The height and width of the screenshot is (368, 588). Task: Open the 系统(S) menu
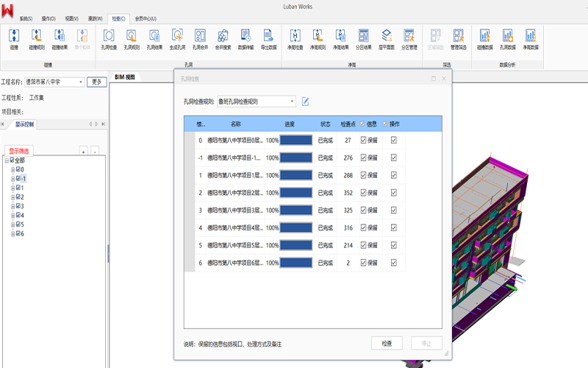pyautogui.click(x=26, y=18)
